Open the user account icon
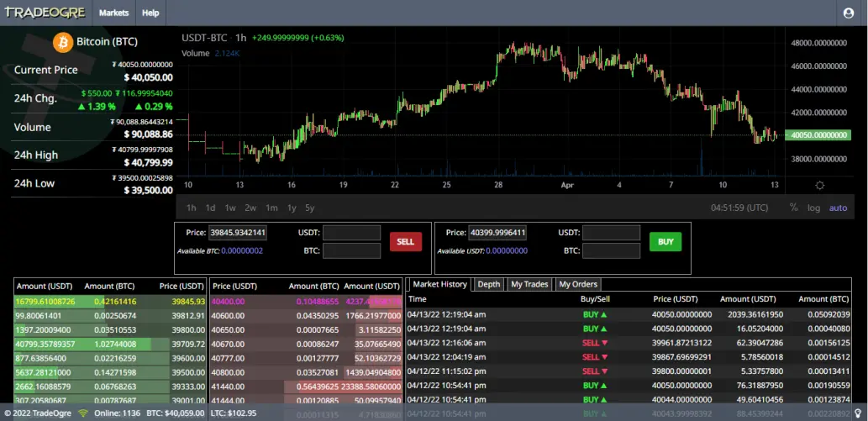 [848, 13]
